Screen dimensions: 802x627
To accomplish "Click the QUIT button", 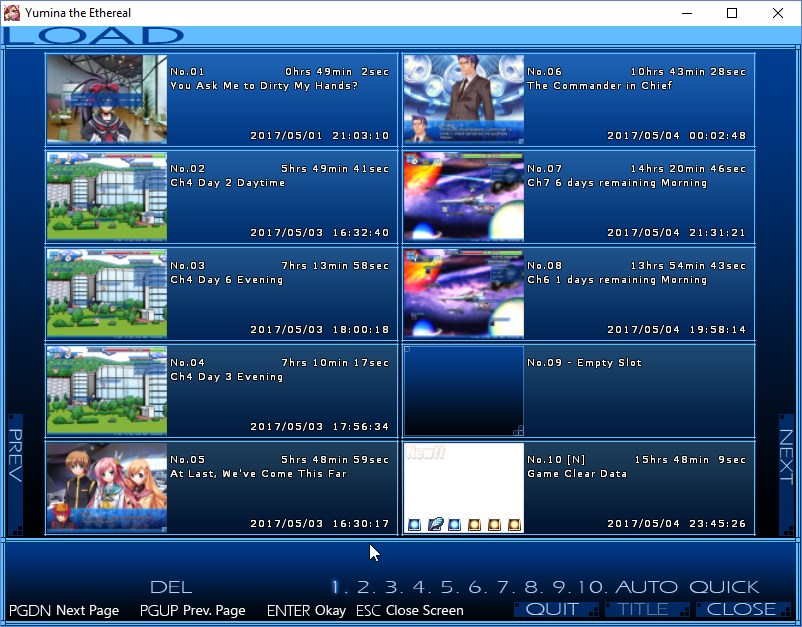I will pyautogui.click(x=556, y=609).
